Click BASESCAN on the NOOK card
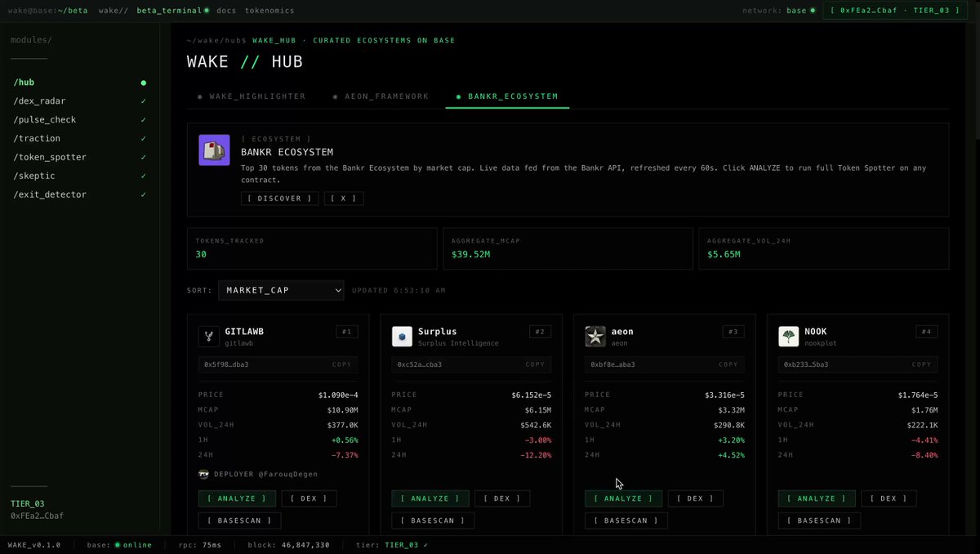This screenshot has height=554, width=980. click(x=819, y=520)
